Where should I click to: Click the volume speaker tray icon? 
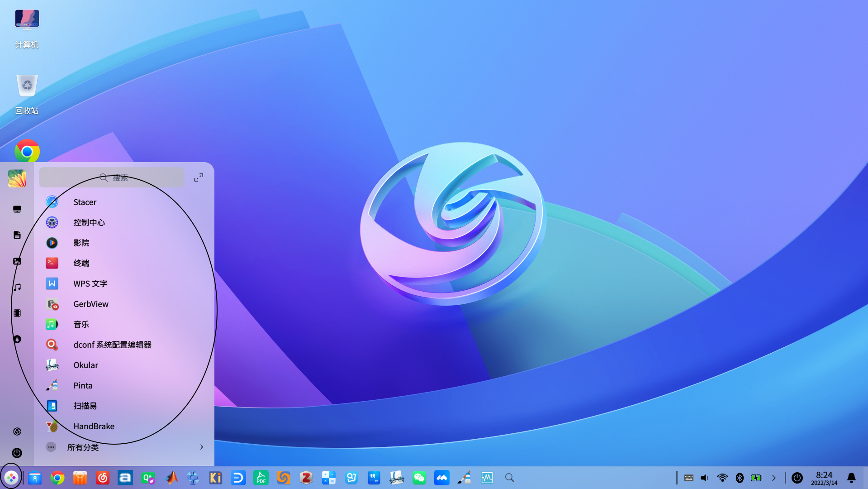(705, 478)
